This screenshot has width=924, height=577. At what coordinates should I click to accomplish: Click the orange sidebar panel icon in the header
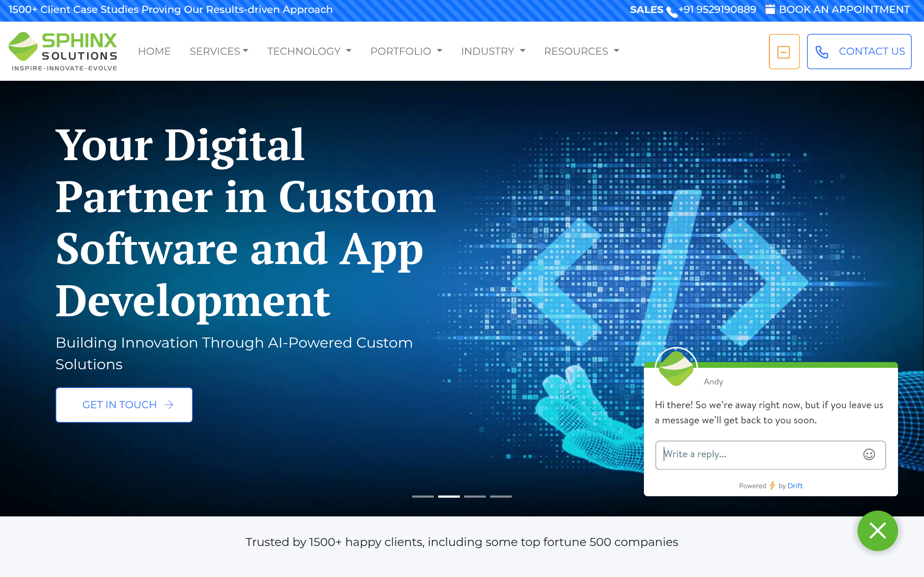pyautogui.click(x=785, y=51)
